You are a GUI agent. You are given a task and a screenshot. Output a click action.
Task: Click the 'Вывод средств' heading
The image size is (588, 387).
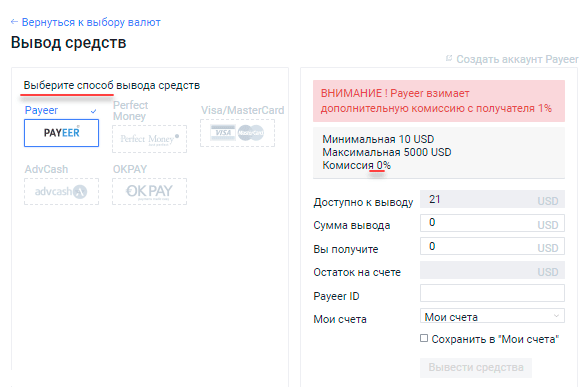coord(68,42)
